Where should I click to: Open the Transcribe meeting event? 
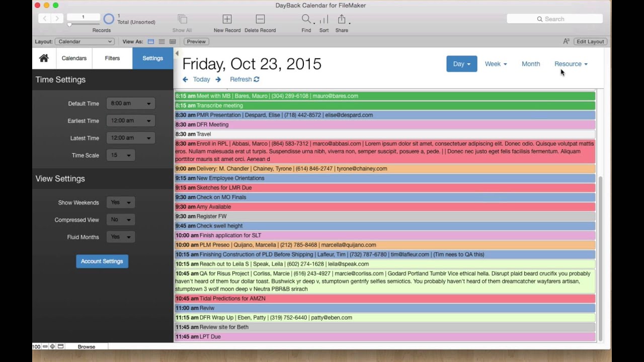coord(385,106)
